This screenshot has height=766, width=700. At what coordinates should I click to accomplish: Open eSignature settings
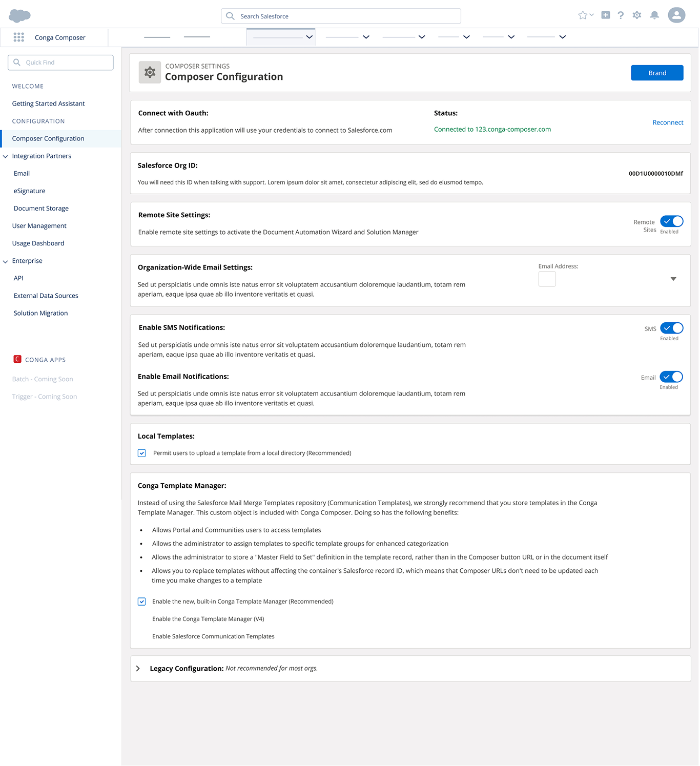click(x=30, y=191)
